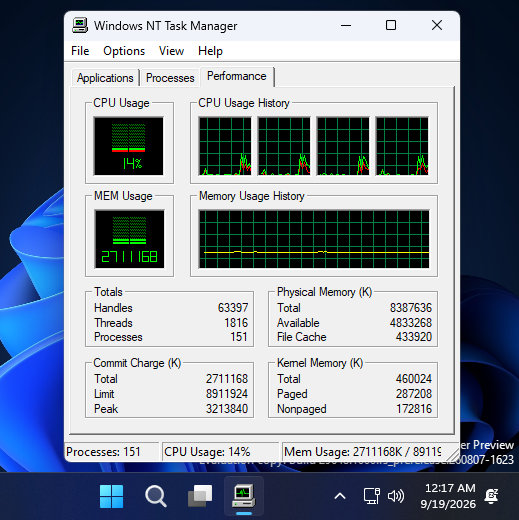The image size is (519, 520).
Task: Minimize the Task Manager window
Action: (346, 25)
